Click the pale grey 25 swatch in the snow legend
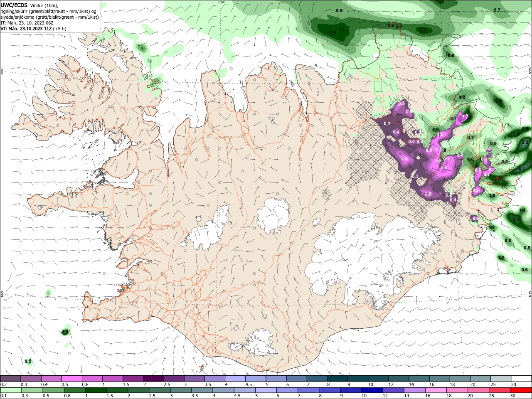This screenshot has height=399, width=532. (501, 379)
